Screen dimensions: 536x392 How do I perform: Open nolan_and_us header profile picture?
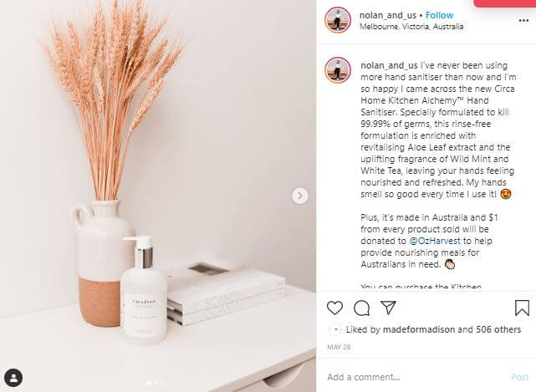tap(337, 20)
